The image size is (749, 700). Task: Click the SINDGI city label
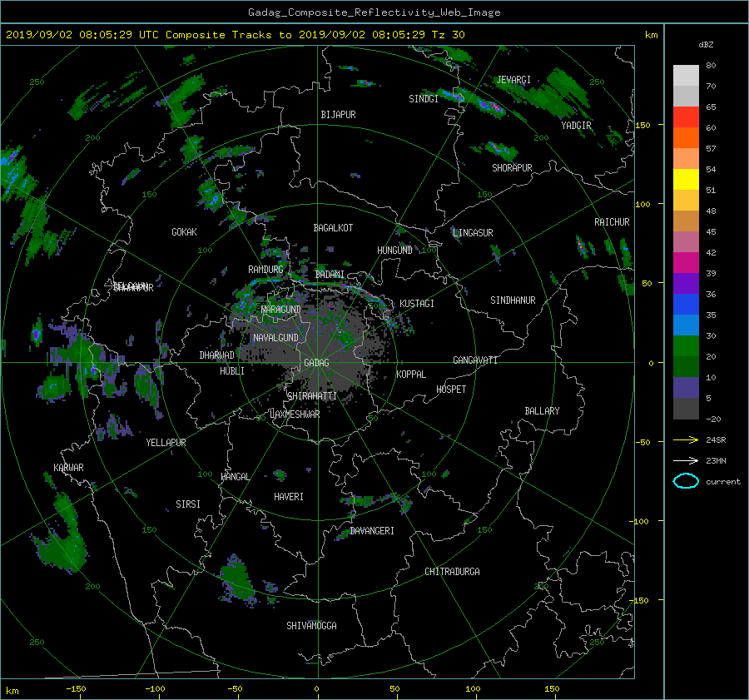coord(424,99)
